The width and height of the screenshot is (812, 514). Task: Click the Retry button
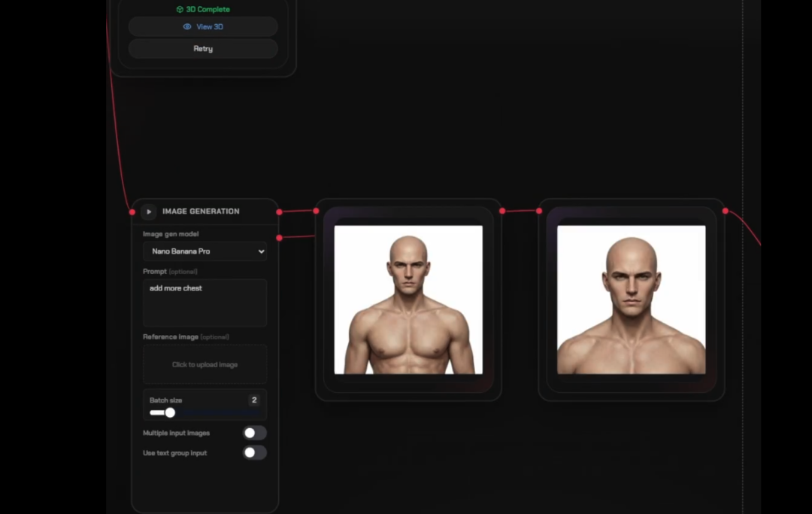203,49
